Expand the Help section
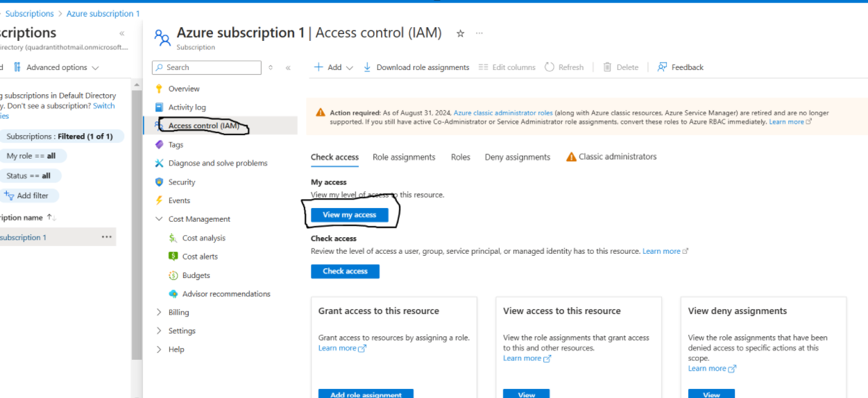868x398 pixels. [159, 349]
